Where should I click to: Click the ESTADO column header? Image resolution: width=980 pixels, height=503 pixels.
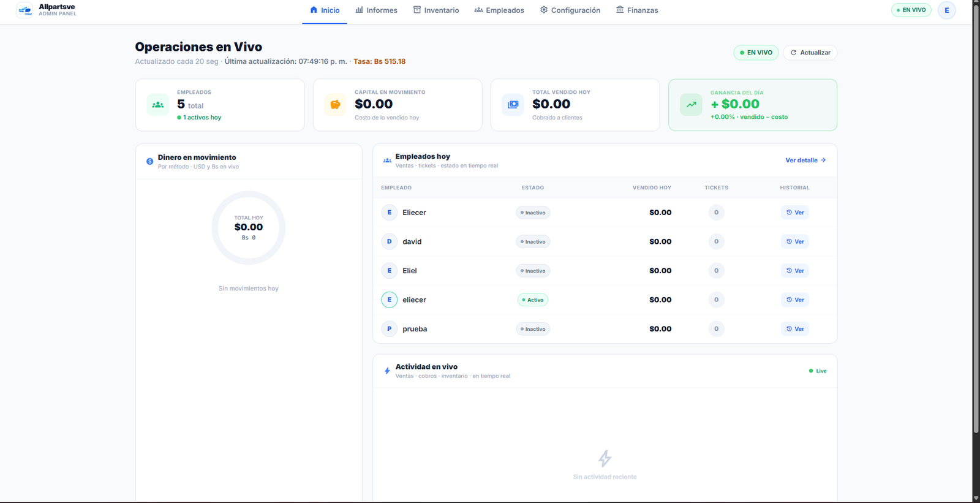533,187
